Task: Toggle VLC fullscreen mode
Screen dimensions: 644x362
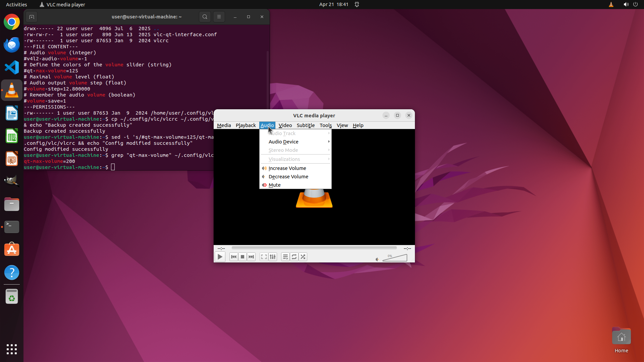Action: (x=264, y=257)
